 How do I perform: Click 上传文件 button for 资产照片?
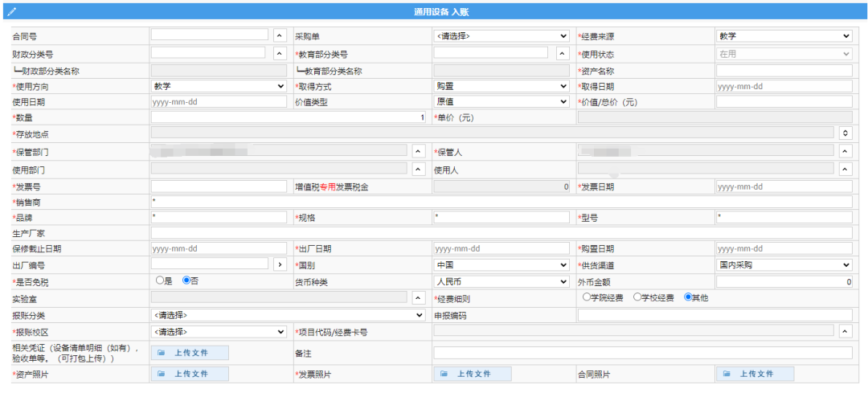(x=189, y=374)
